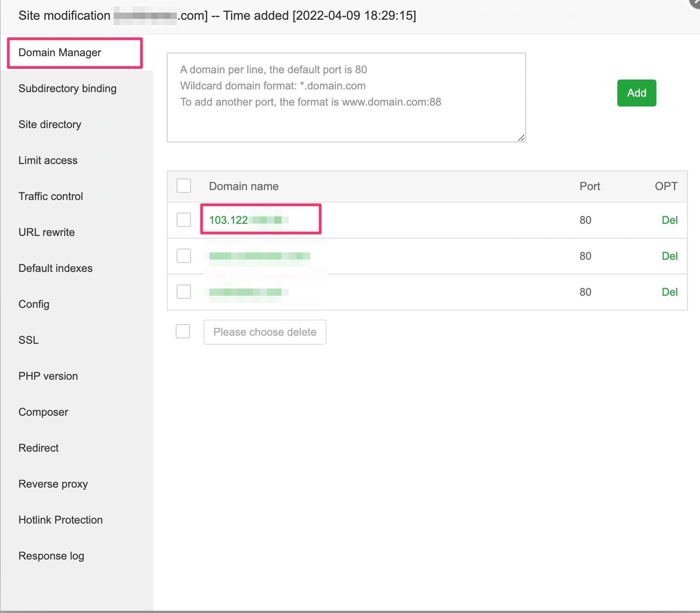
Task: Delete the 103.122 domain entry
Action: [x=669, y=220]
